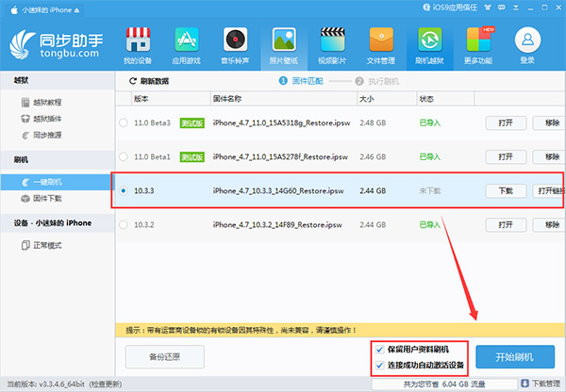Click the eject icon beside device name
The image size is (566, 392).
pos(76,10)
